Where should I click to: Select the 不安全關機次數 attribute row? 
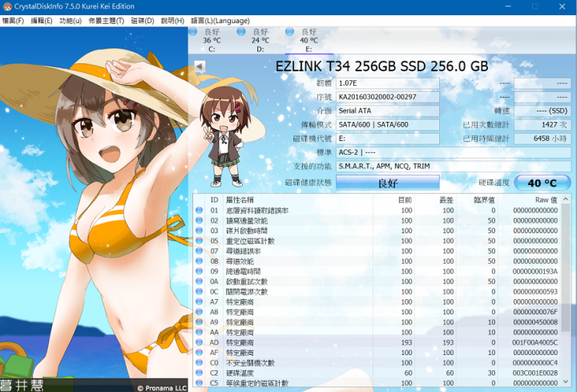[377, 362]
